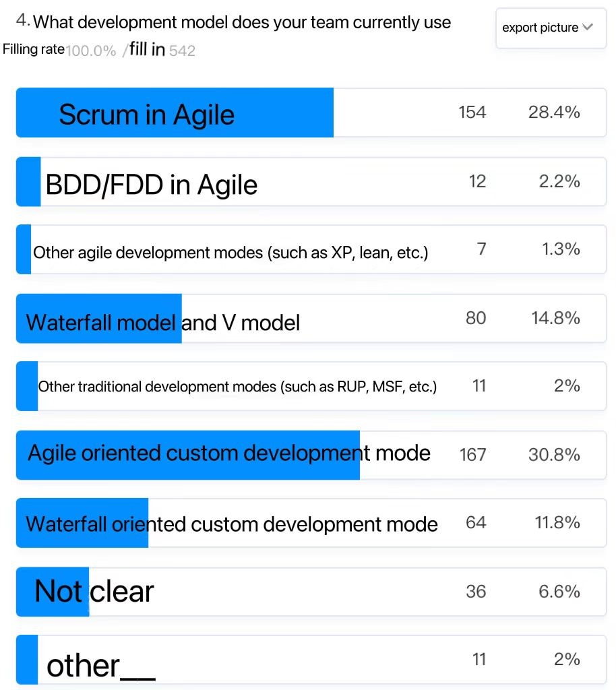Click the 64 response count

click(476, 522)
